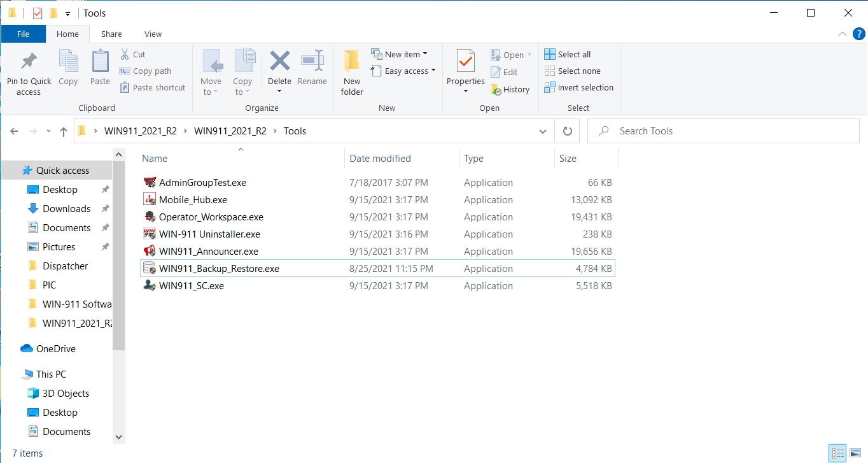This screenshot has height=463, width=868.
Task: Click Invert selection button
Action: tap(579, 88)
